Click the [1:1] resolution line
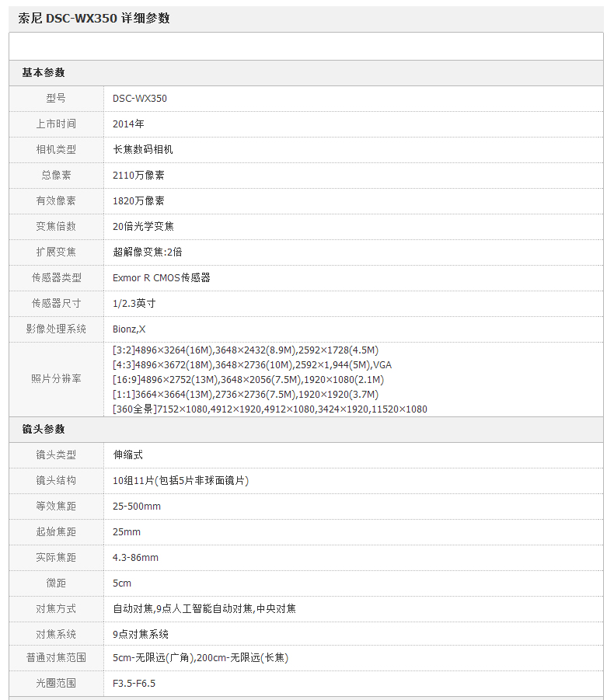This screenshot has height=700, width=614. pos(246,394)
